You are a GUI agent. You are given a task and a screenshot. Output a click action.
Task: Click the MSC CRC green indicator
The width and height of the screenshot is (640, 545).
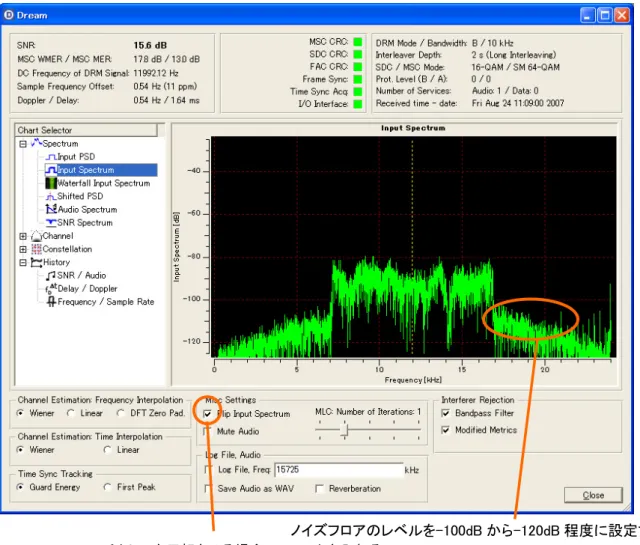pos(358,42)
